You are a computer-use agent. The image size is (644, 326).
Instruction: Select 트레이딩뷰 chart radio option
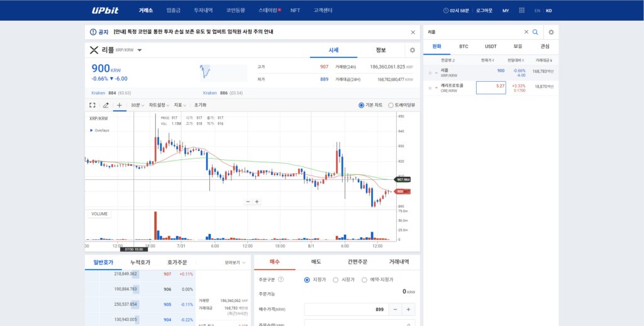pyautogui.click(x=391, y=105)
